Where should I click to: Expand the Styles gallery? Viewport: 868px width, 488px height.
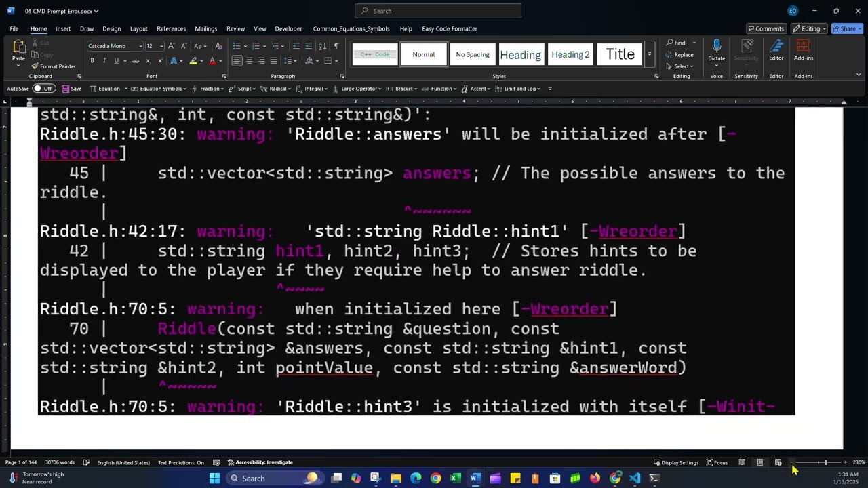click(649, 54)
